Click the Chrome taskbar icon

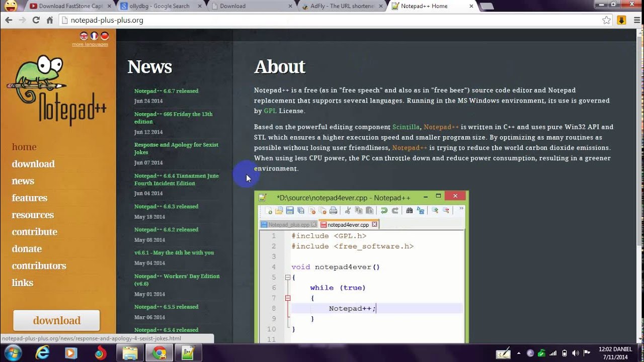coord(159,353)
